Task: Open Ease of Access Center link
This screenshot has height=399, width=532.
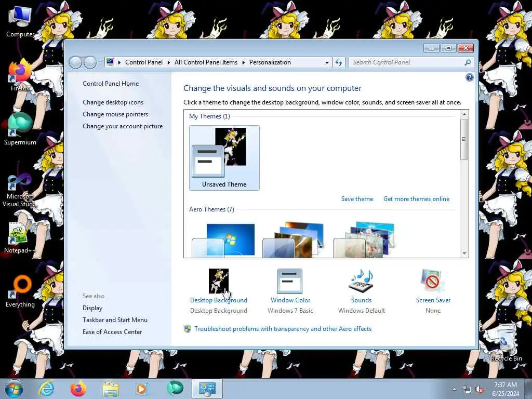Action: (112, 332)
